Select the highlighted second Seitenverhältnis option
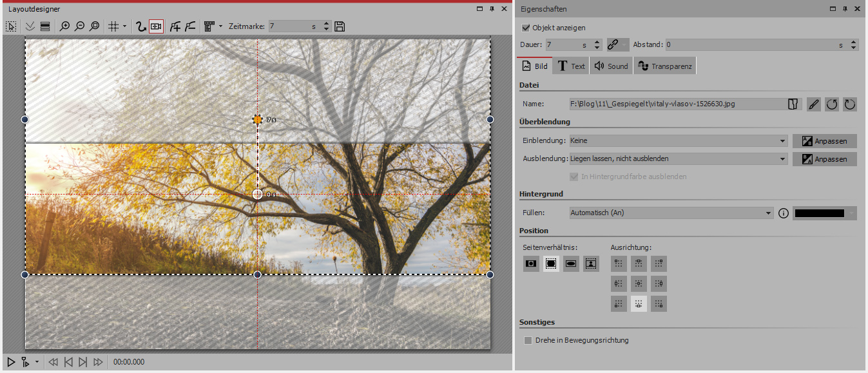 (551, 263)
